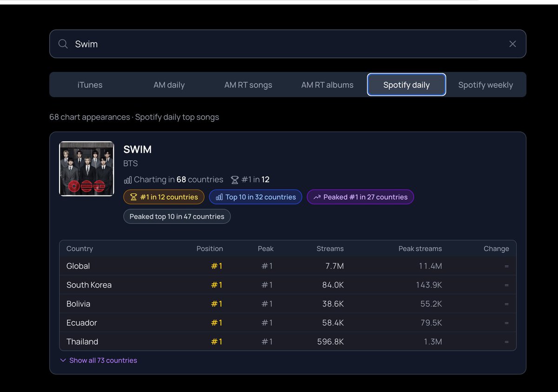This screenshot has width=558, height=392.
Task: Click Bolivia peak streams 55.2K
Action: tap(432, 304)
